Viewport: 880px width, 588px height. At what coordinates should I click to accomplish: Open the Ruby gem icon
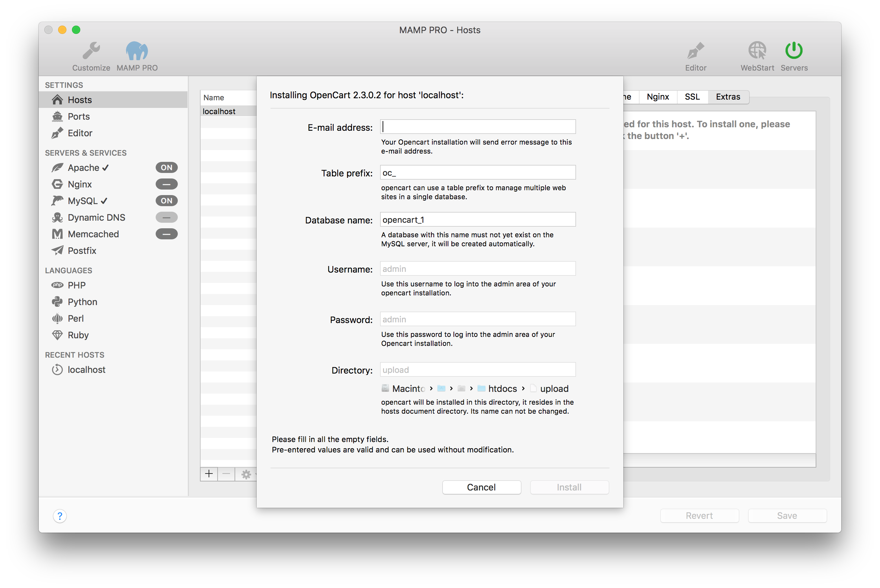(57, 335)
